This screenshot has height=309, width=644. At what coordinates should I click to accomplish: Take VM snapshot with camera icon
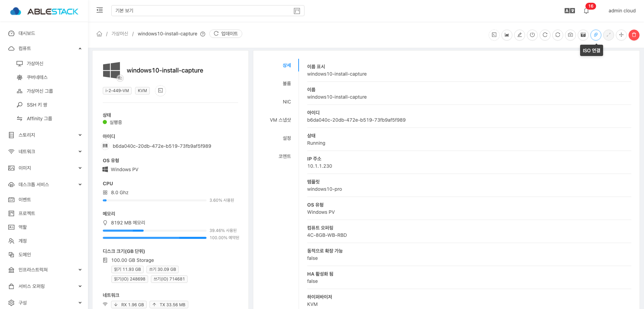[x=570, y=35]
